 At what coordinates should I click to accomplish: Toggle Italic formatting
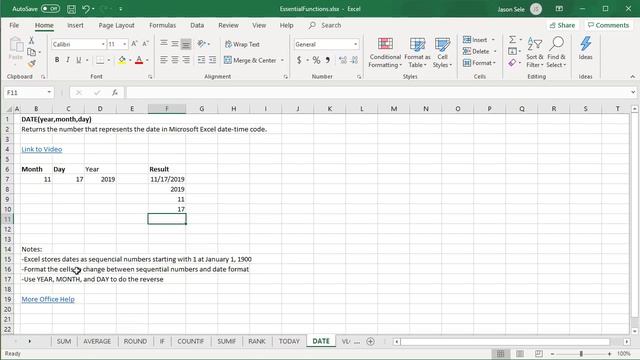(x=68, y=60)
